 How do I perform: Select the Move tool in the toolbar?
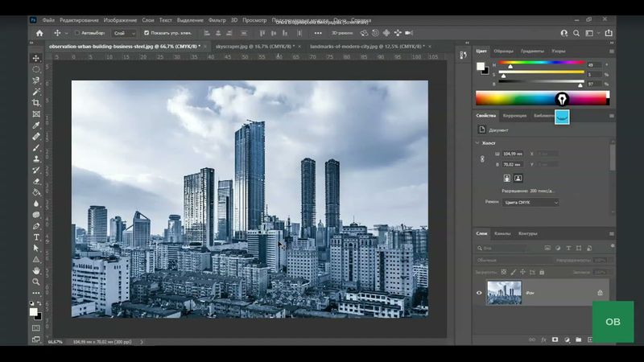[36, 58]
